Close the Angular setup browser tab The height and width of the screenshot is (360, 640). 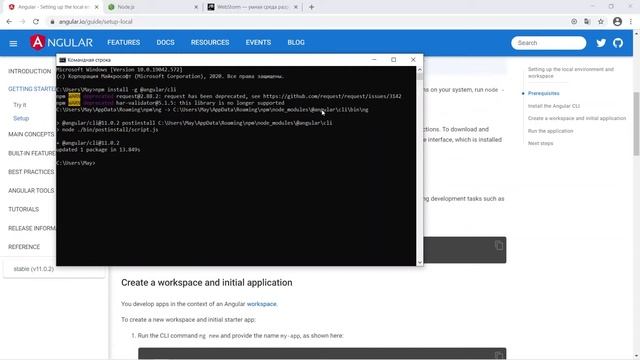[96, 7]
